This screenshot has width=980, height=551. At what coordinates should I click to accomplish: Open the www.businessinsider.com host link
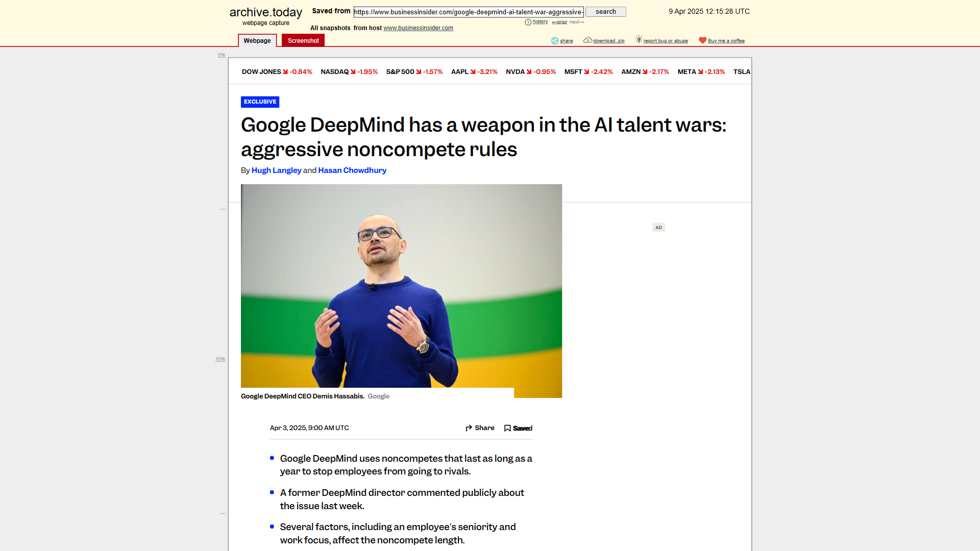pyautogui.click(x=418, y=28)
